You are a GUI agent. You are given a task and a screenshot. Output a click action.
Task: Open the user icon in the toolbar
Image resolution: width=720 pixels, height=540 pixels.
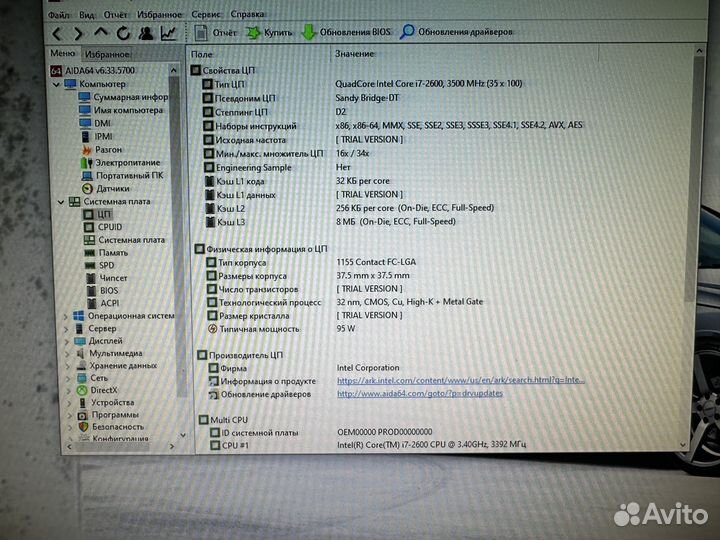[x=146, y=33]
